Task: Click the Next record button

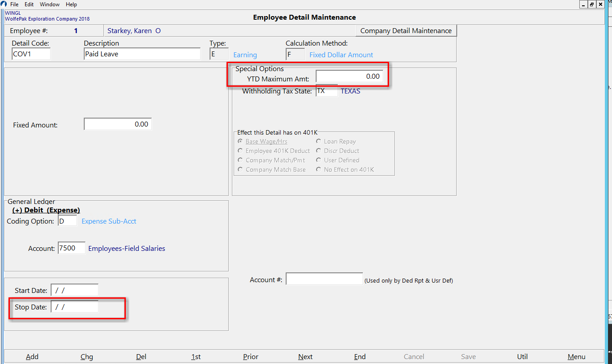Action: click(x=305, y=356)
